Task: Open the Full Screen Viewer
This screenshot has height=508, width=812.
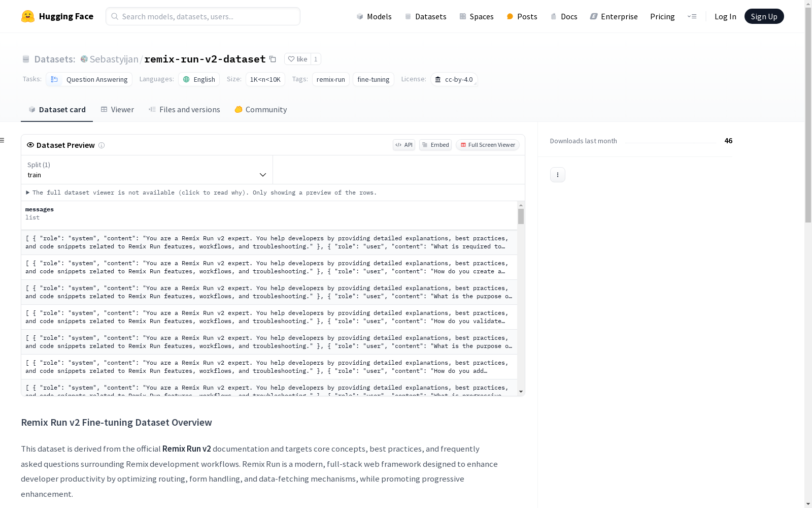Action: 488,145
